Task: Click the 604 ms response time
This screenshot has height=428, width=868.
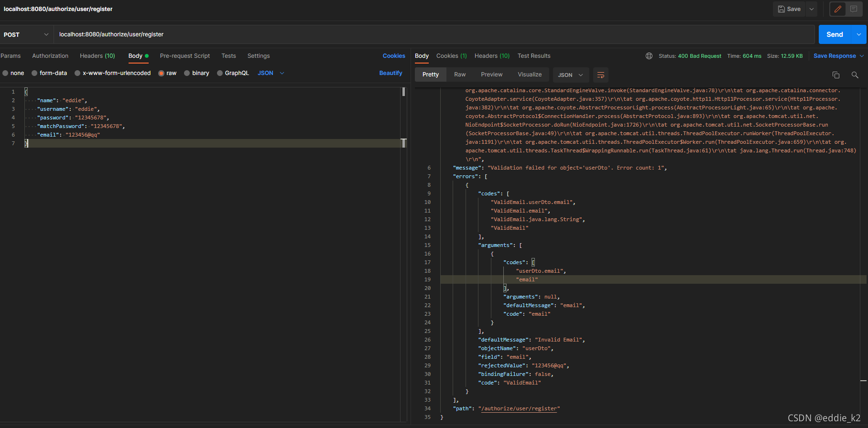Action: 752,56
